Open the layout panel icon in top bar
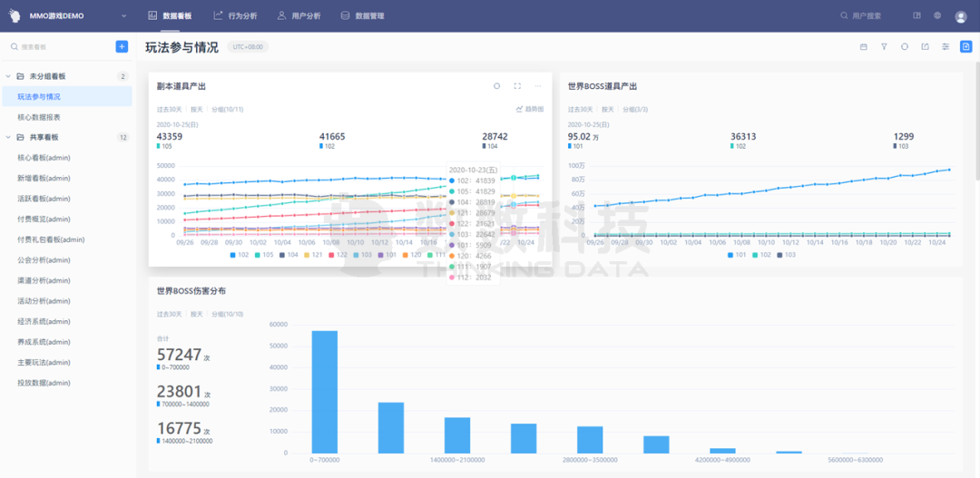Image resolution: width=980 pixels, height=478 pixels. coord(916,15)
